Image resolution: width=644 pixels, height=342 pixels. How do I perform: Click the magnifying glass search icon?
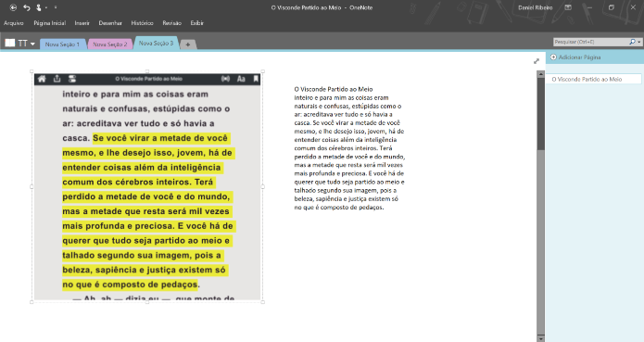(x=632, y=42)
